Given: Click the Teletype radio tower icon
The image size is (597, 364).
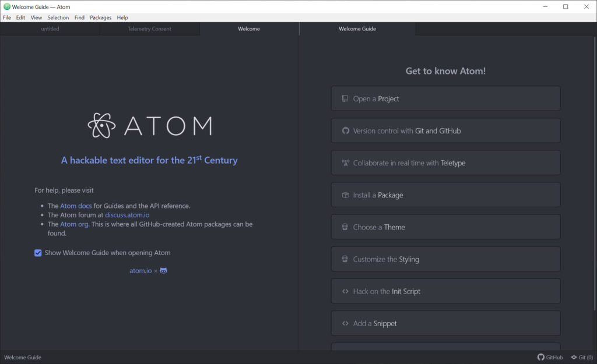Looking at the screenshot, I should [x=345, y=163].
